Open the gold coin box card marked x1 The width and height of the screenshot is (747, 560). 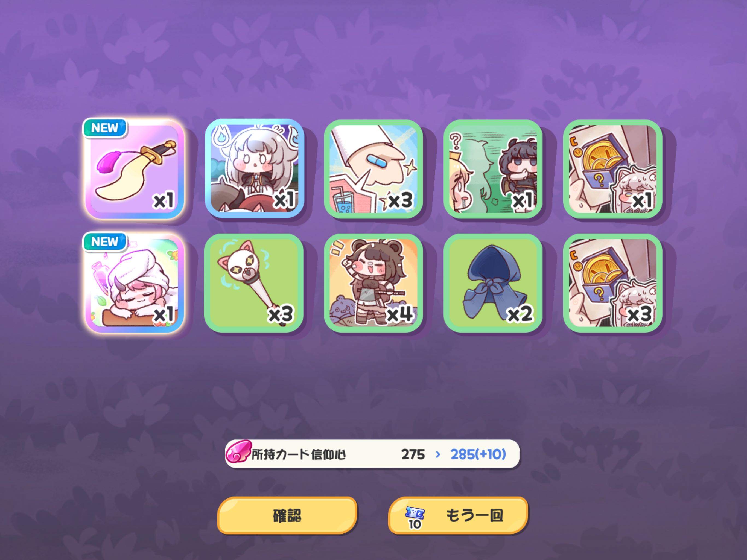coord(612,169)
